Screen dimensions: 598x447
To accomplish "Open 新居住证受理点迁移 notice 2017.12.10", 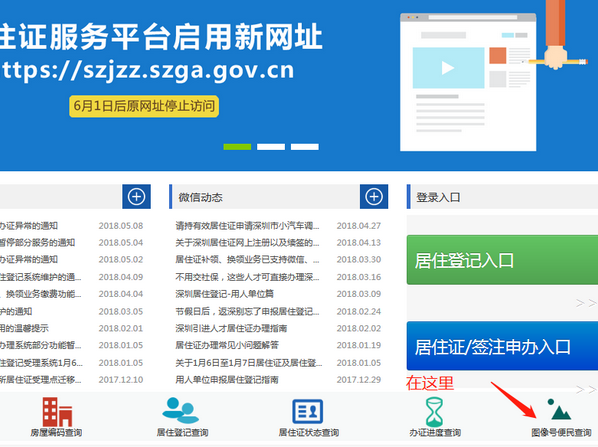I will [x=40, y=379].
